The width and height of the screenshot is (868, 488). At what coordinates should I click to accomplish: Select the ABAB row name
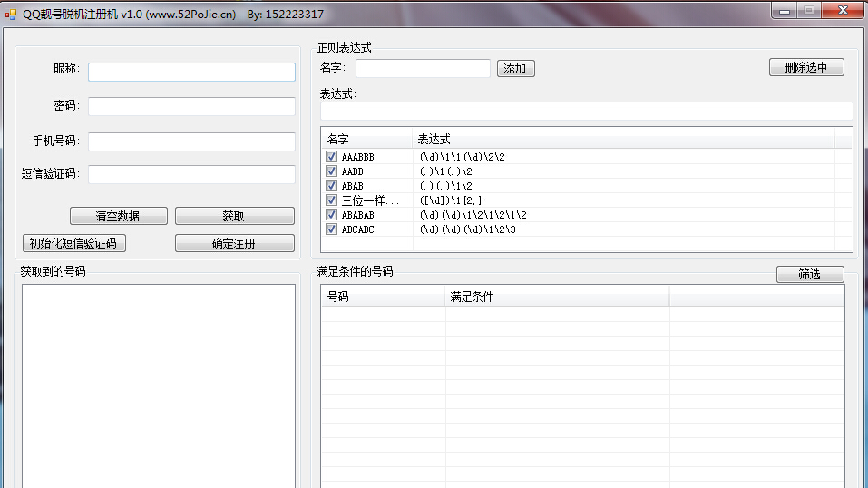click(x=352, y=186)
